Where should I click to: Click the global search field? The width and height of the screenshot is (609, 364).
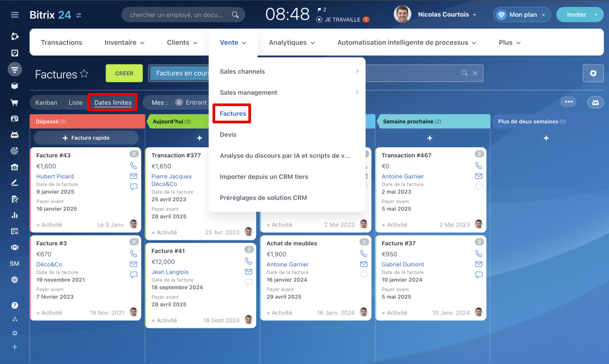point(183,15)
